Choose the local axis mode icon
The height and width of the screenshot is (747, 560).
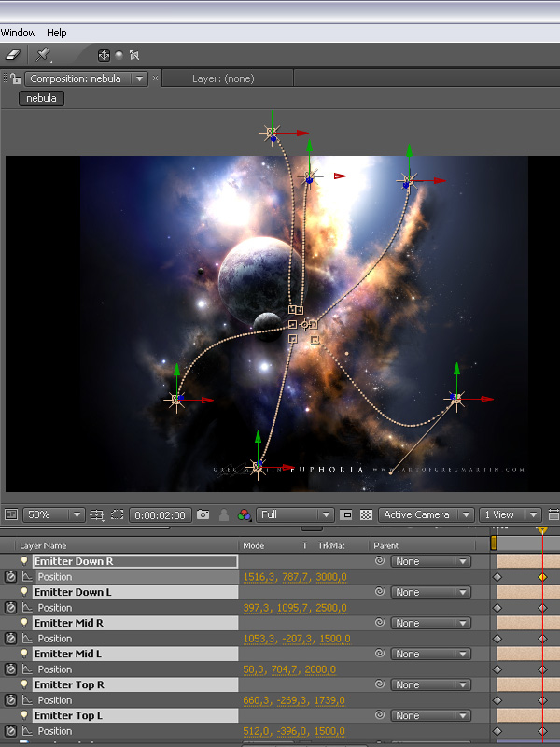[104, 55]
